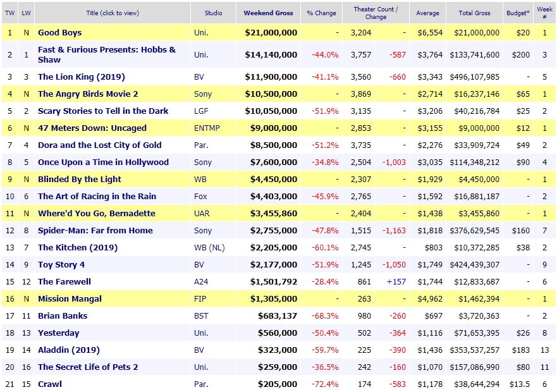557x392 pixels.
Task: Select the $14,140,000 weekend gross value
Action: point(271,55)
